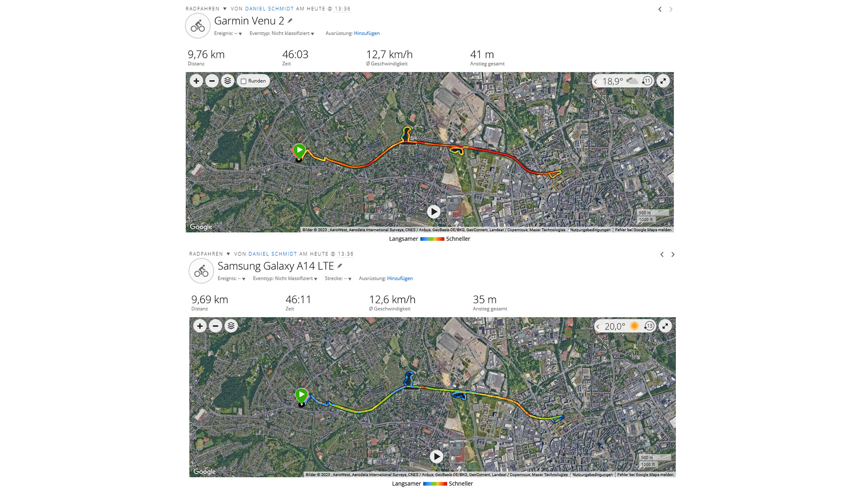Zoom in on the Garmin Venu 2 map
The height and width of the screenshot is (488, 868).
pyautogui.click(x=196, y=81)
